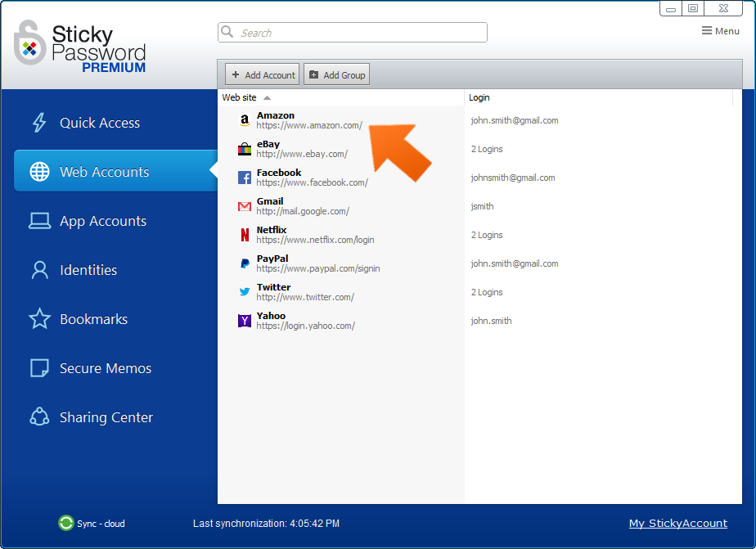Click the https://www.paypal.com/signin URL
Viewport: 756px width, 549px height.
tap(318, 268)
